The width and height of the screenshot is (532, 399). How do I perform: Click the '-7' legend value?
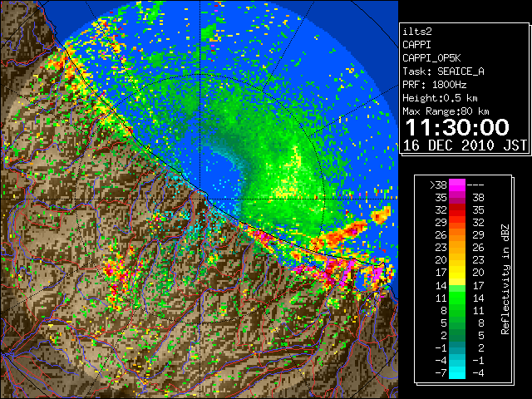441,372
